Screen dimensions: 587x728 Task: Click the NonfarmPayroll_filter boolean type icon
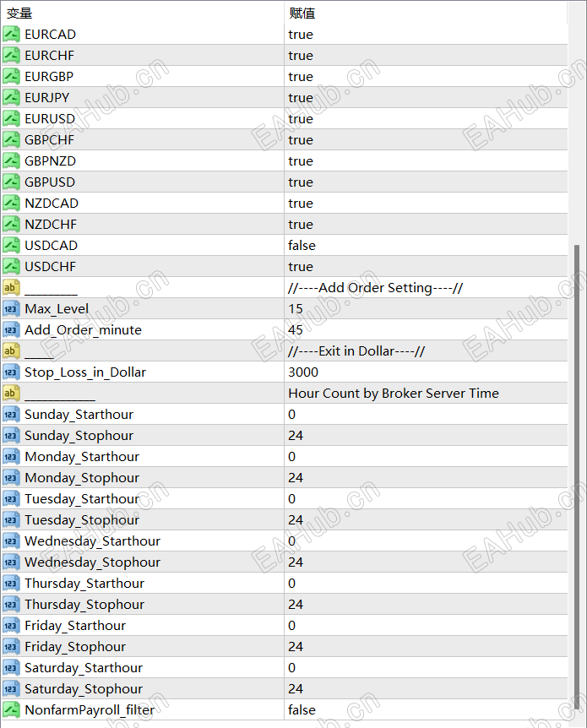click(11, 710)
